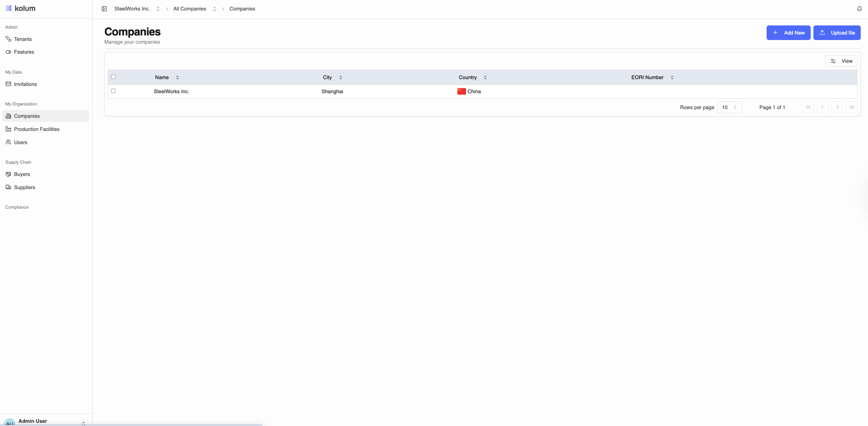Go to the previous page arrow
The image size is (868, 426).
(x=823, y=107)
